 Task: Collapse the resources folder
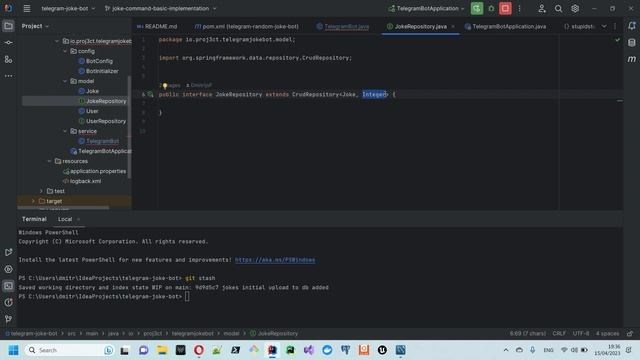[49, 161]
